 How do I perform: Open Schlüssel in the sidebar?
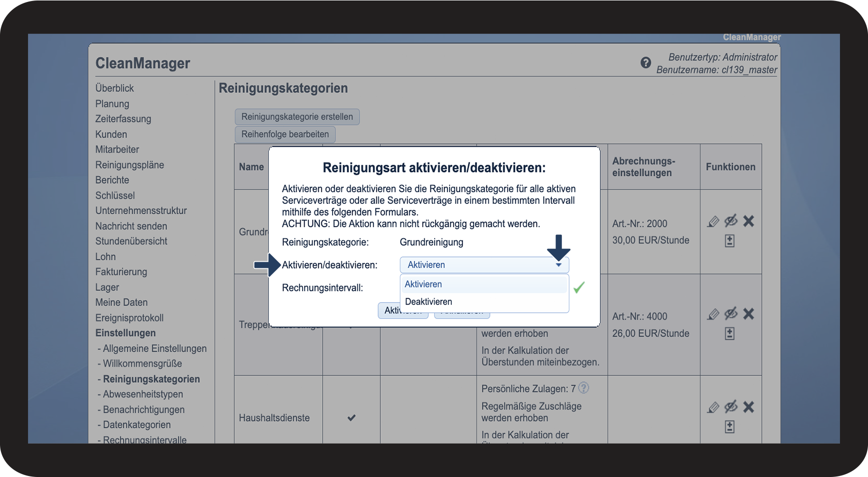pos(115,196)
